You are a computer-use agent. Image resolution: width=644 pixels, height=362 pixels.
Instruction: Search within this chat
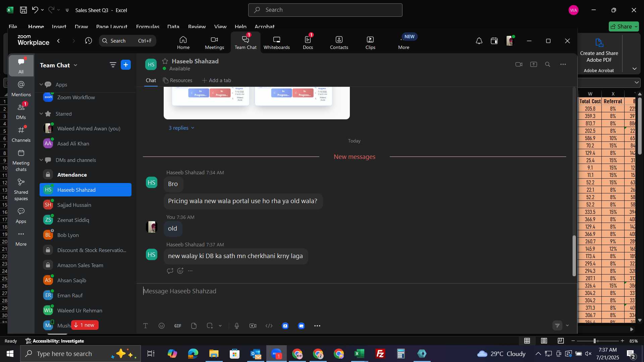(x=548, y=64)
